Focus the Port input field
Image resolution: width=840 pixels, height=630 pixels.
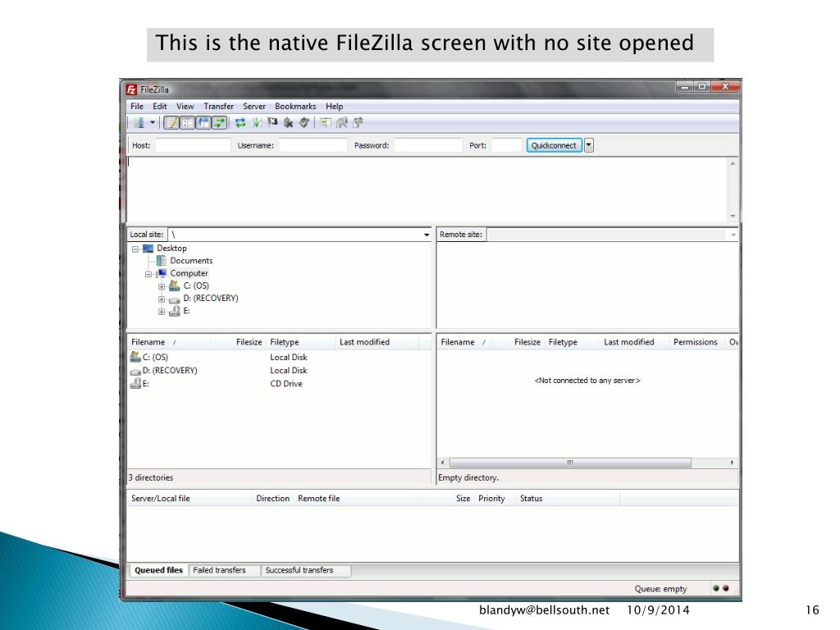(506, 145)
